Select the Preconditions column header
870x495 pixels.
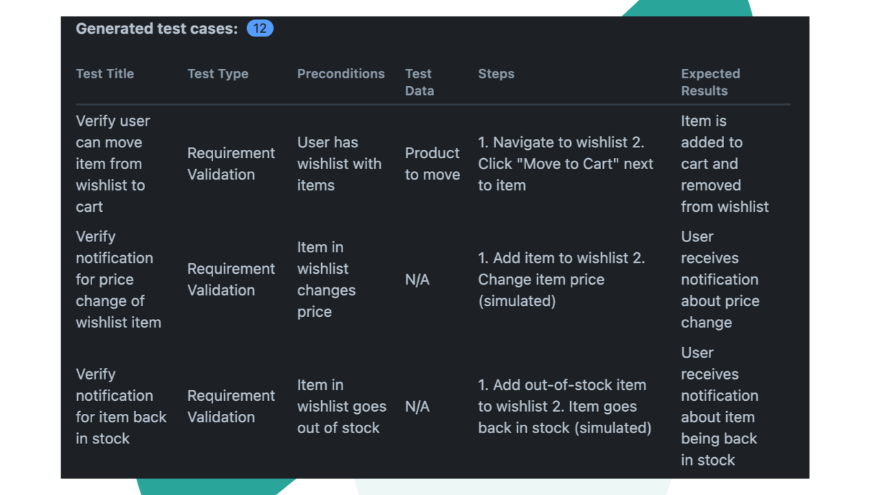coord(341,74)
